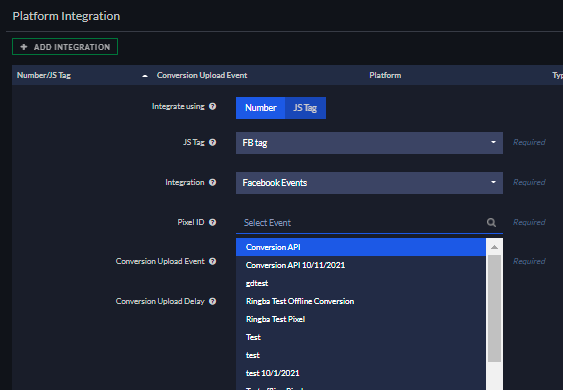Select Number integration mode
Screen dimensions: 563x390
pyautogui.click(x=261, y=108)
